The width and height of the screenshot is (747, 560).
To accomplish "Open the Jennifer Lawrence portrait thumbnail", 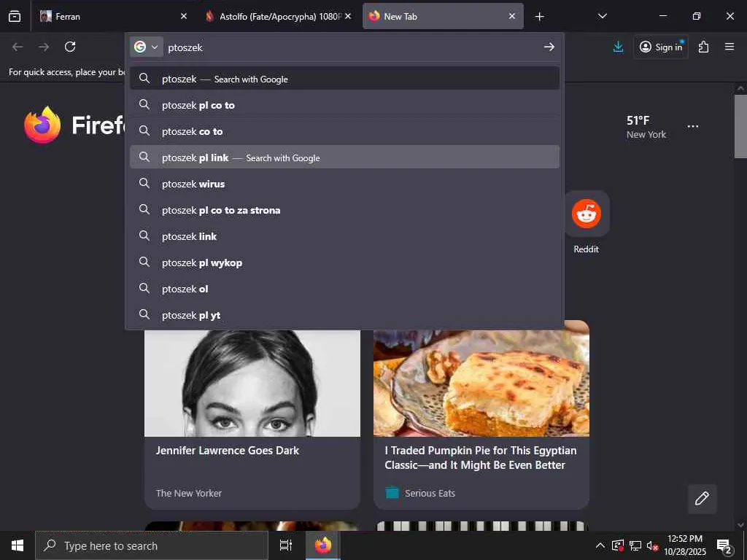I will tap(252, 382).
